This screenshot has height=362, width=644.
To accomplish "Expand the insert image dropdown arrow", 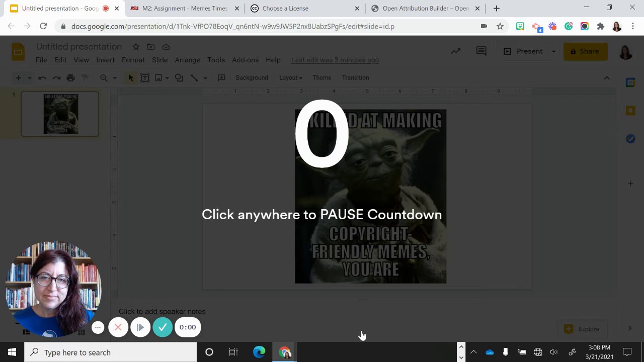I will point(167,78).
